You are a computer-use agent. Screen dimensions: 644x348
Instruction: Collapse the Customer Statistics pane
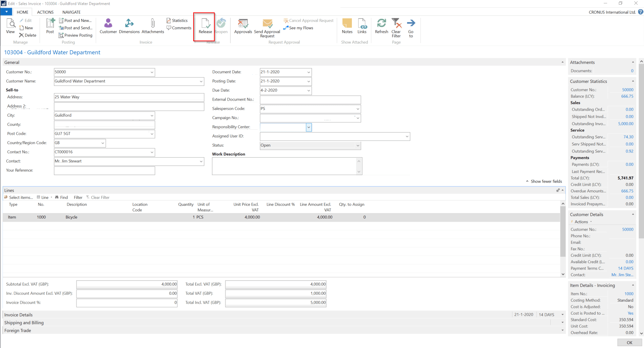click(x=633, y=81)
